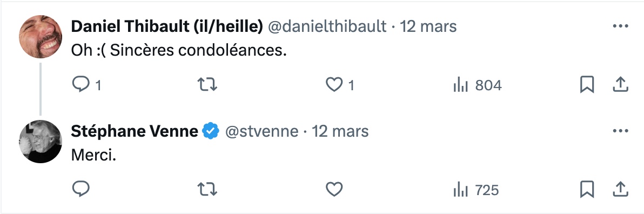Retweet Stéphane Venne's Merci tweet
This screenshot has width=644, height=214.
click(207, 189)
